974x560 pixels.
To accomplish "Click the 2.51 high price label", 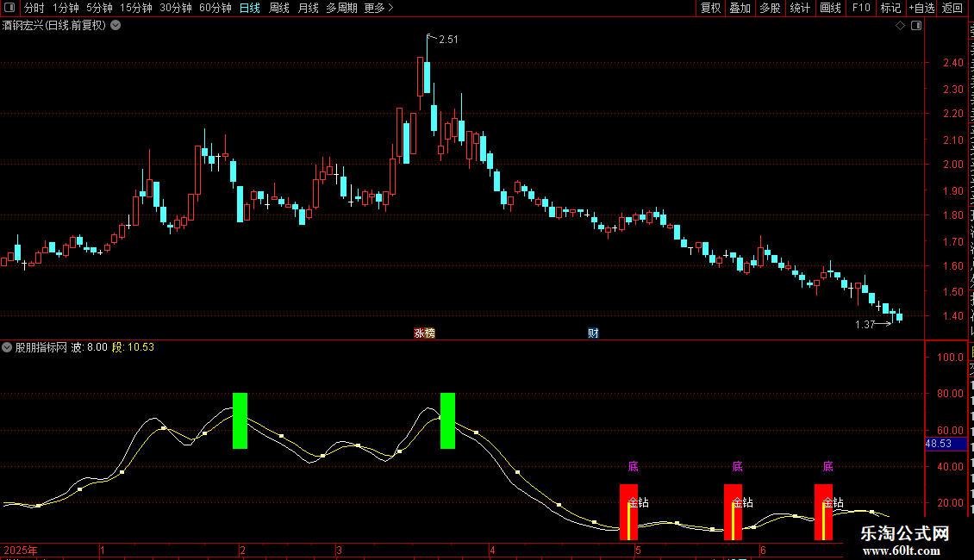I will tap(448, 40).
